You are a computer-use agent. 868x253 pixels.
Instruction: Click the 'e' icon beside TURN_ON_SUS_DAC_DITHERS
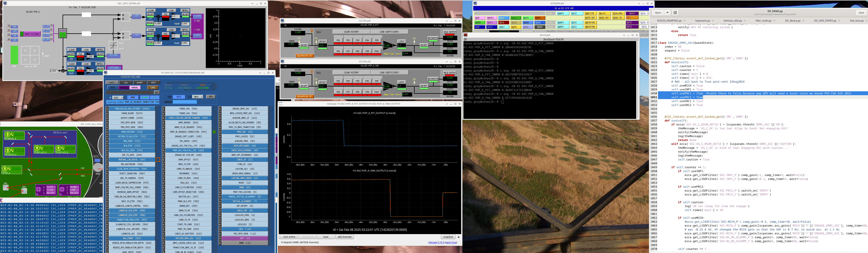pyautogui.click(x=107, y=109)
